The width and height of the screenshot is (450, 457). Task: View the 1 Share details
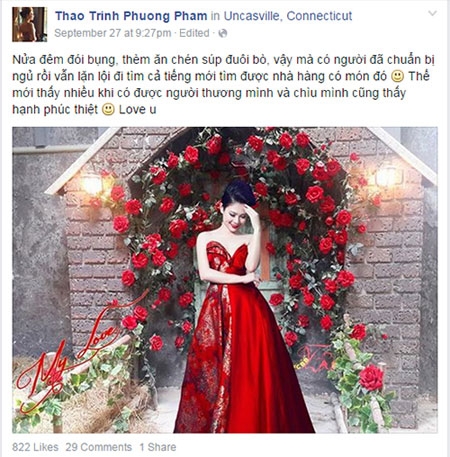(x=158, y=447)
